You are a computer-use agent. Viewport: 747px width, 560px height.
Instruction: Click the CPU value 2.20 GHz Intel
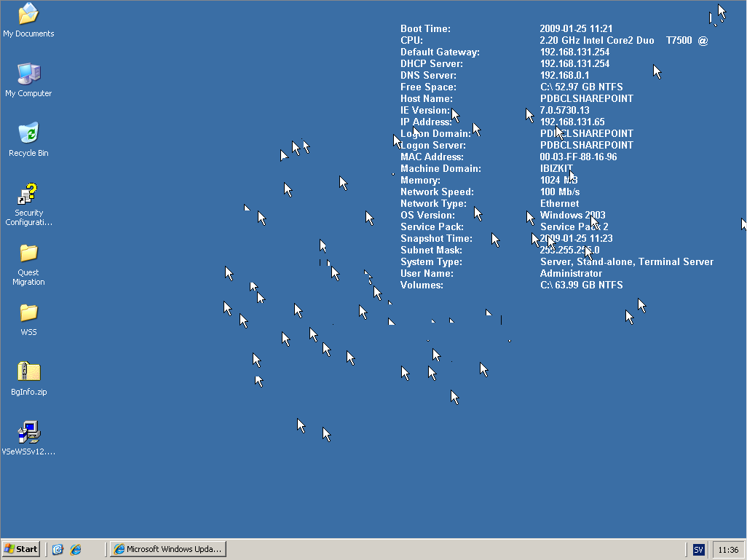tap(624, 41)
